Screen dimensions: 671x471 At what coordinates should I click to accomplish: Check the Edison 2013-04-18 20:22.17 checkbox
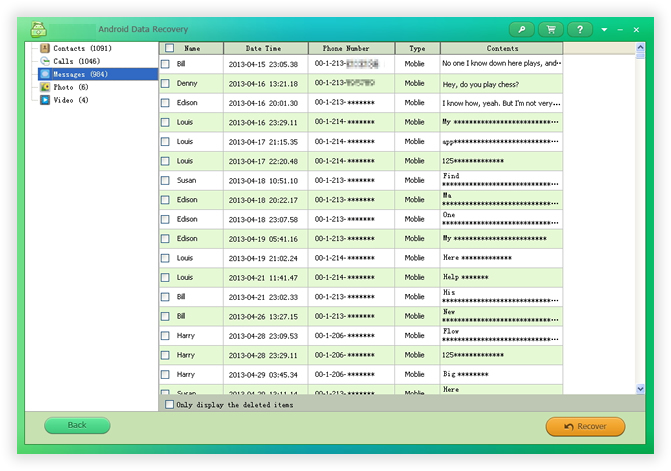165,200
